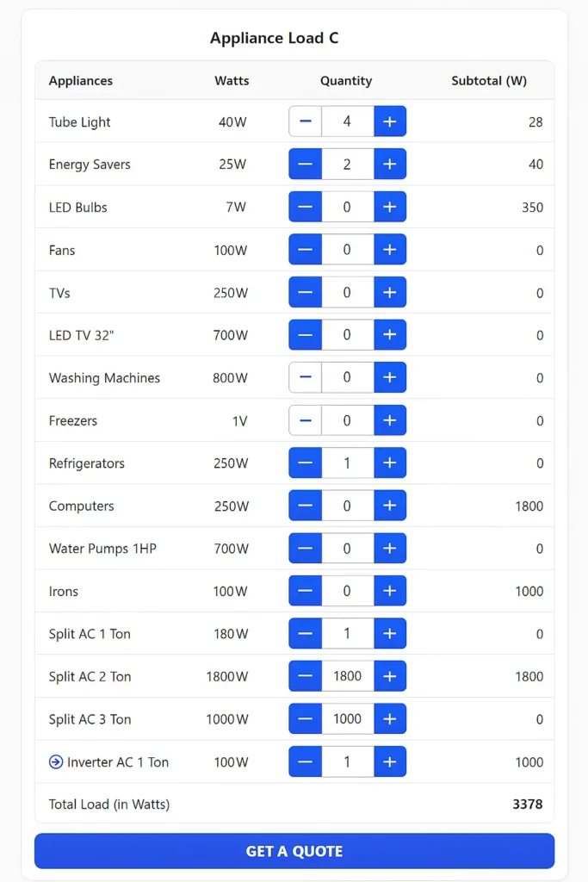Click inside the Freezers quantity box
This screenshot has width=588, height=882.
[347, 420]
